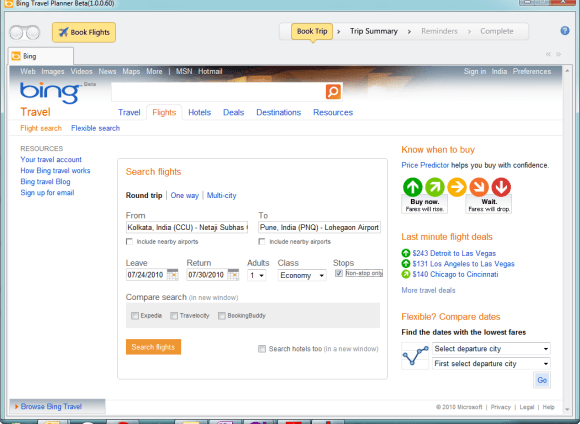This screenshot has height=424, width=580.
Task: Open the Class Economy dropdown
Action: (x=302, y=275)
